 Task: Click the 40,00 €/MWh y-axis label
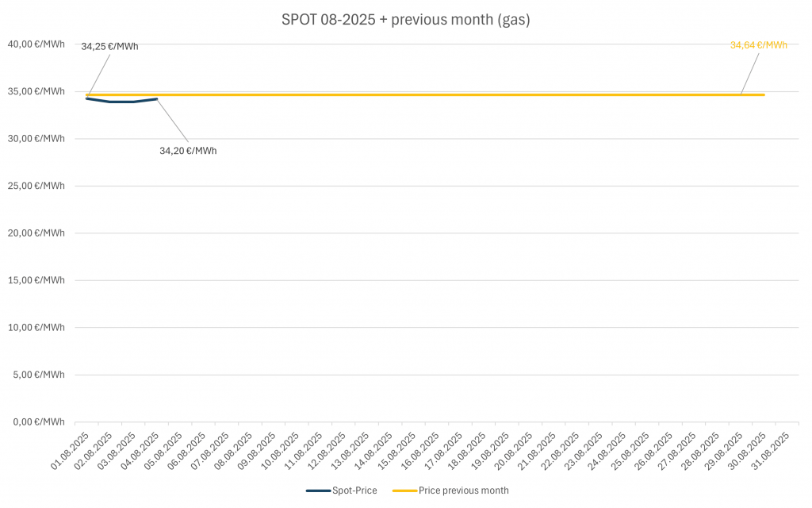coord(37,44)
